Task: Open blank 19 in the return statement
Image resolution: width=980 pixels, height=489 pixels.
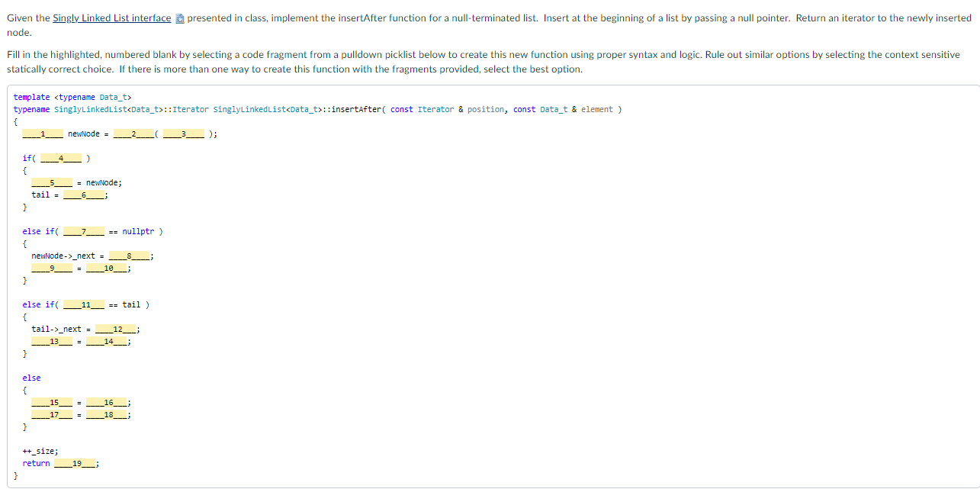Action: tap(75, 463)
